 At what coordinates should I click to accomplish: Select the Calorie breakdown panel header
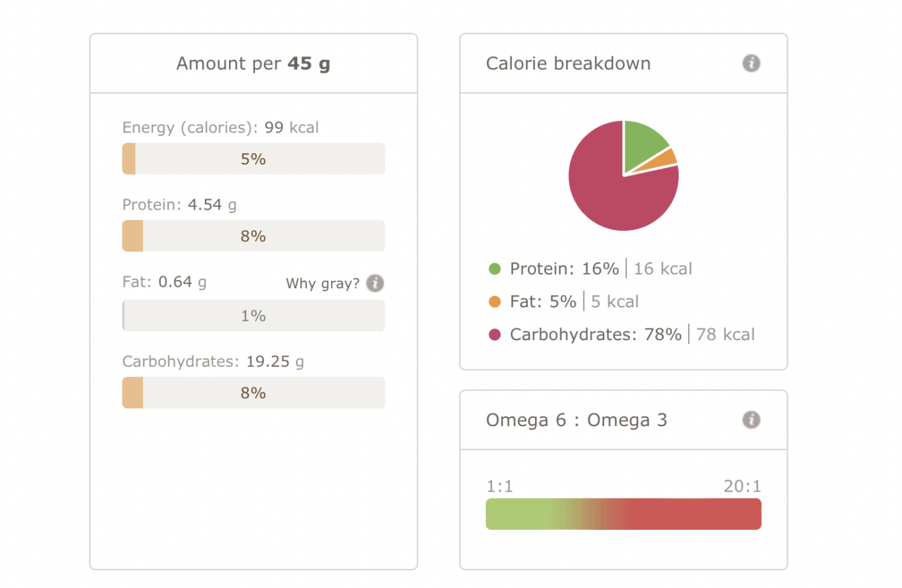(x=568, y=63)
